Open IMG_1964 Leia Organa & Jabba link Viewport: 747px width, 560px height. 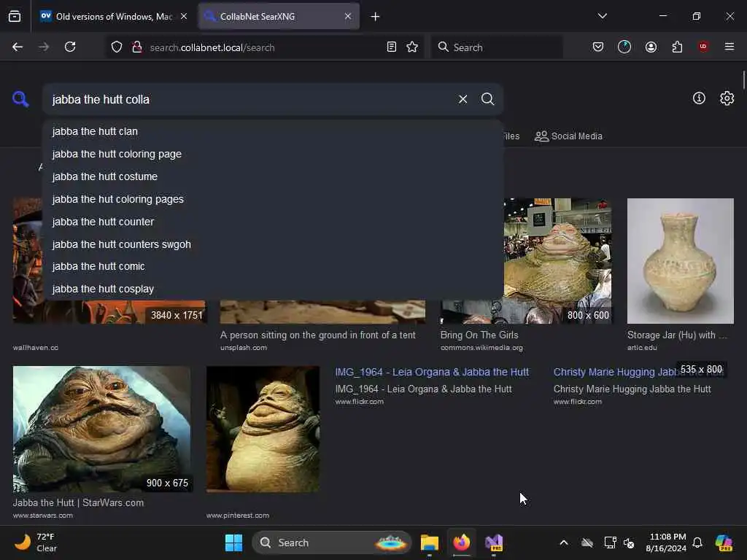click(x=432, y=372)
